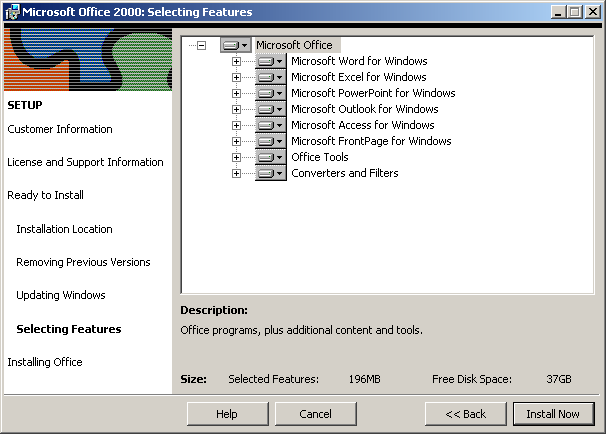Viewport: 606px width, 434px height.
Task: Select Microsoft PowerPoint for Windows label
Action: click(373, 93)
